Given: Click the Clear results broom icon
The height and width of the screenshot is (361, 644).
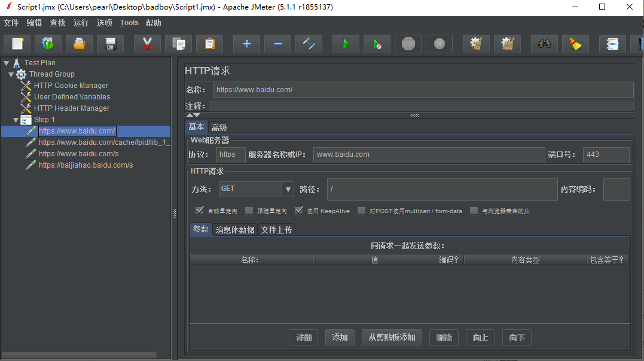Looking at the screenshot, I should (476, 44).
